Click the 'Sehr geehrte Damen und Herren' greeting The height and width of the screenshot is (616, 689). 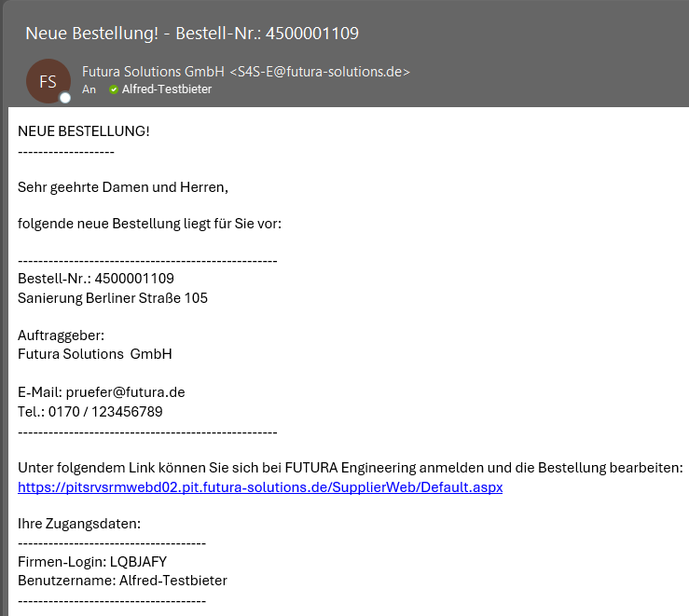point(122,187)
